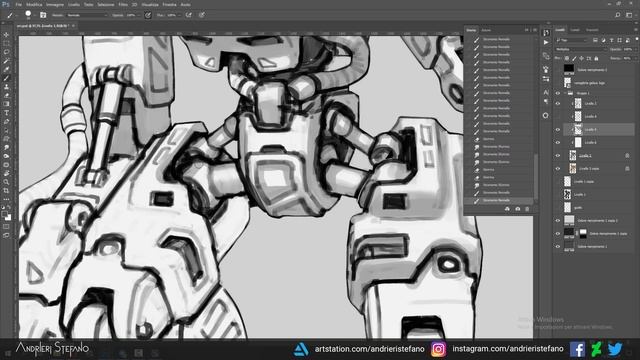Select the Pen tool
Viewport: 640px width, 360px height.
point(6,122)
